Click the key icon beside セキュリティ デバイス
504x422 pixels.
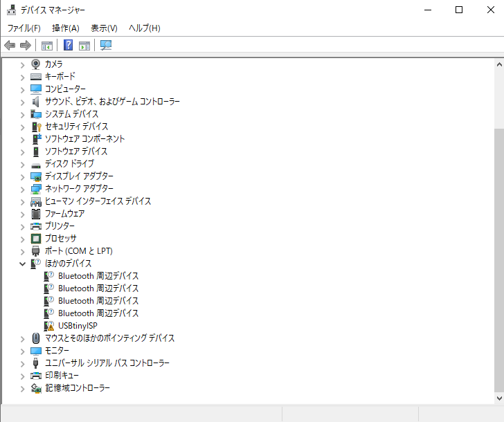(36, 127)
